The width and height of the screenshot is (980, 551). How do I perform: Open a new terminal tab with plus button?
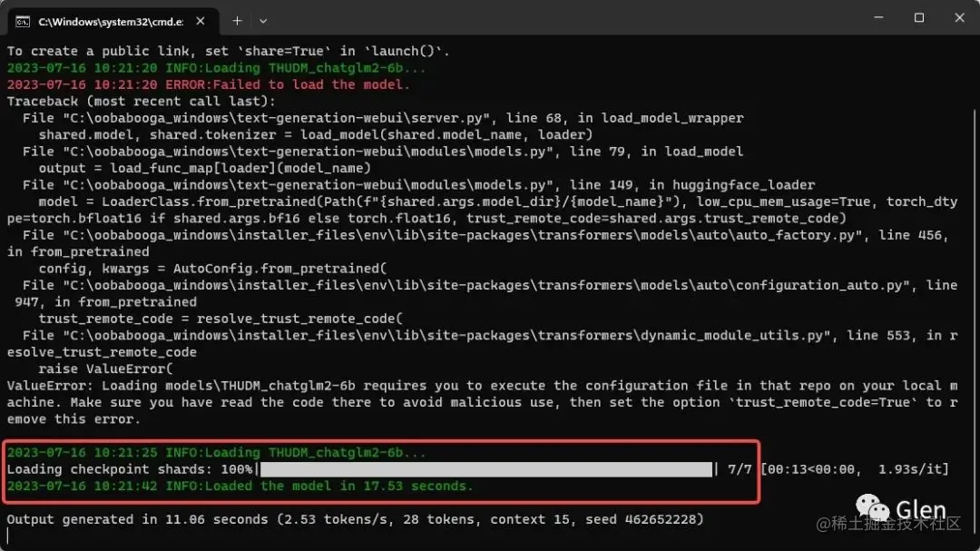(x=237, y=21)
